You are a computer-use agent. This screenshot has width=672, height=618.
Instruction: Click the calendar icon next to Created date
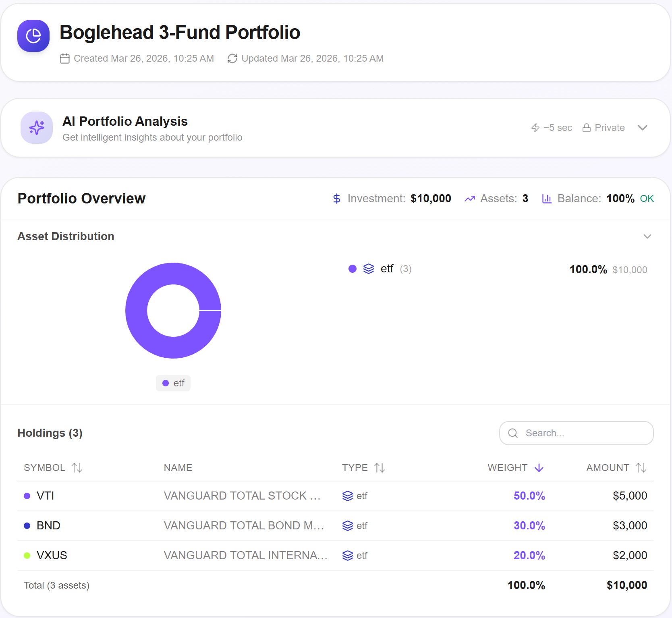(65, 58)
